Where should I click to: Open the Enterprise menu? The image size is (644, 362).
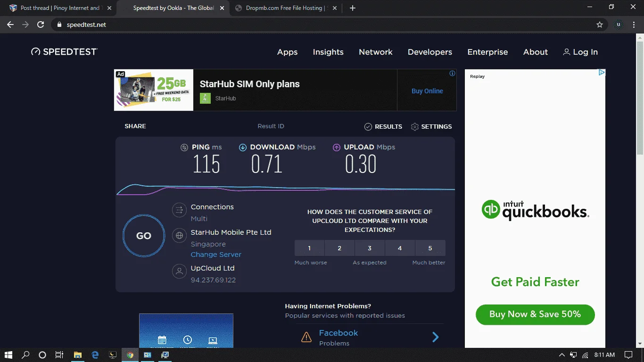point(487,52)
